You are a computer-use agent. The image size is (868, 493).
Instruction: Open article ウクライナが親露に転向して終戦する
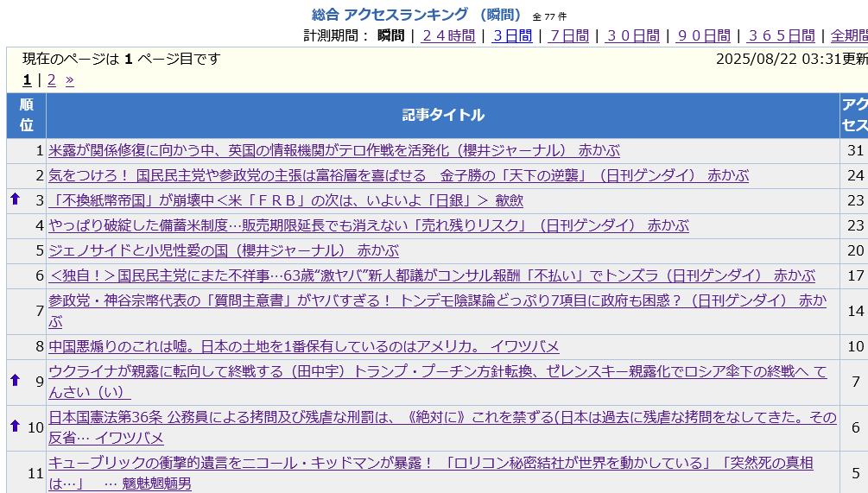tap(437, 382)
